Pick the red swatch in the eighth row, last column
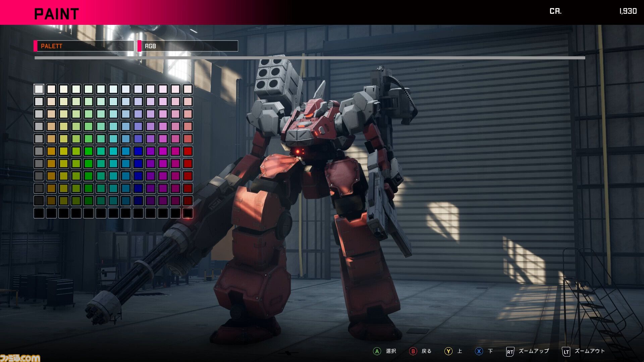Viewport: 644px width, 362px height. tap(188, 176)
